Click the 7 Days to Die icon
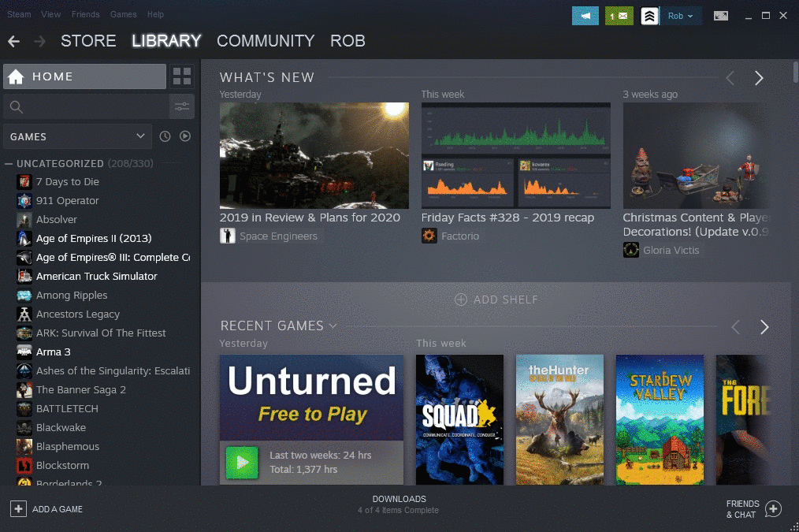 (24, 182)
